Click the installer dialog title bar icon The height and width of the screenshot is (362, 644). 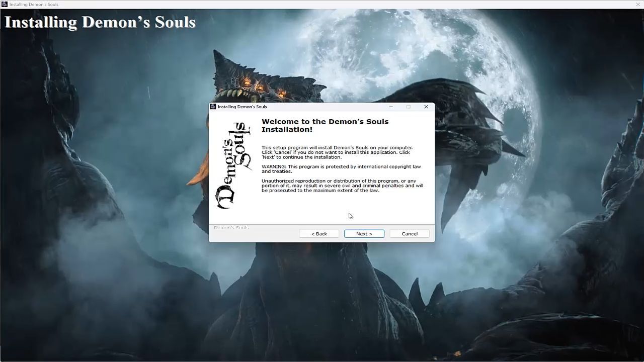click(213, 107)
